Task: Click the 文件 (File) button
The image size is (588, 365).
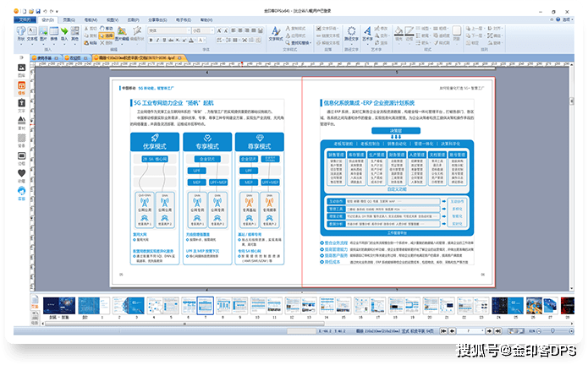Action: click(24, 18)
